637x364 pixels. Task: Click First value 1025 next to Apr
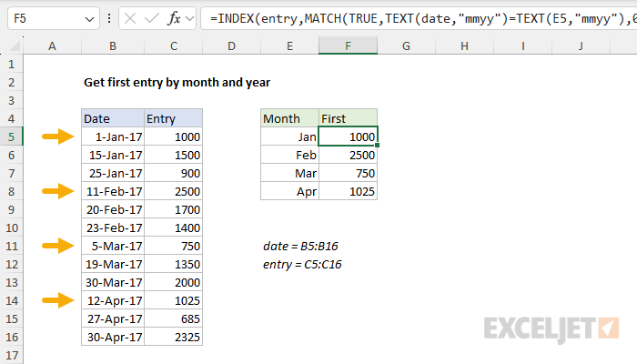pos(349,191)
